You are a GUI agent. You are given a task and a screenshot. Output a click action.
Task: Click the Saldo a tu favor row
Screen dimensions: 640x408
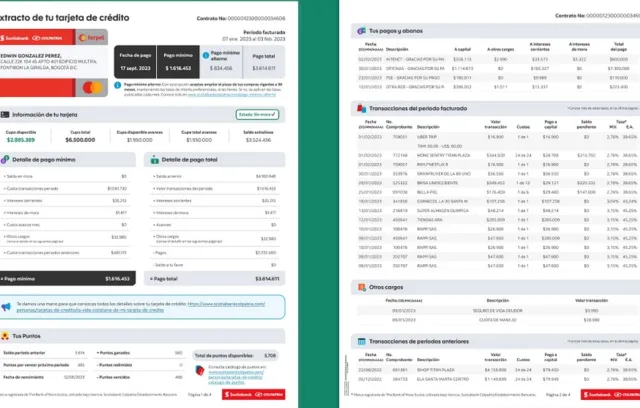[215, 265]
